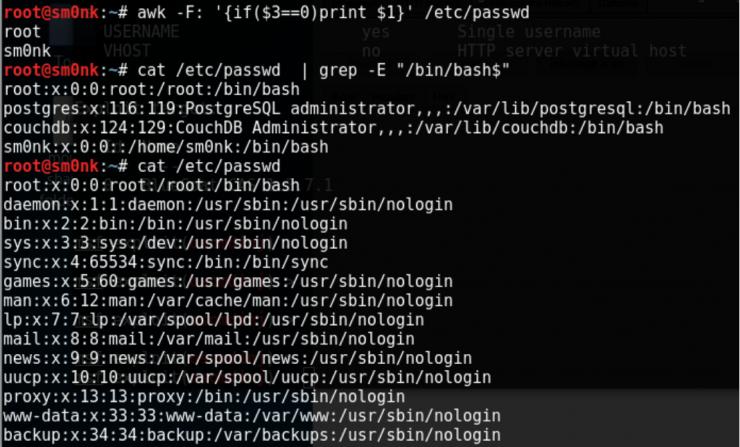Click the 'sm0nk' username output line
740x447 pixels.
pos(27,50)
